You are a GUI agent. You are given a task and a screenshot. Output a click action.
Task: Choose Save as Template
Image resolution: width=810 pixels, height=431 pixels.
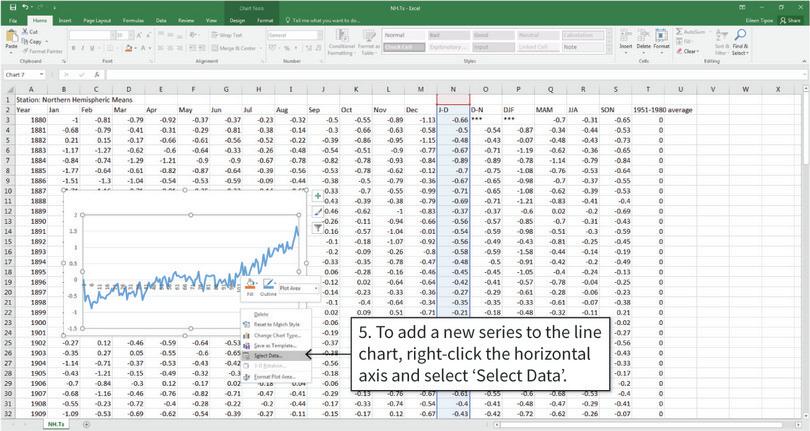click(x=275, y=345)
